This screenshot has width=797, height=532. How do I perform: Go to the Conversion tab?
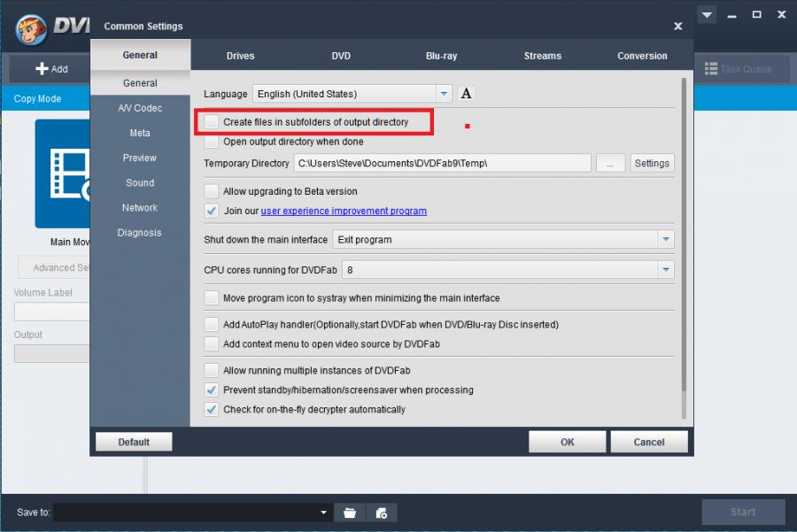click(642, 56)
